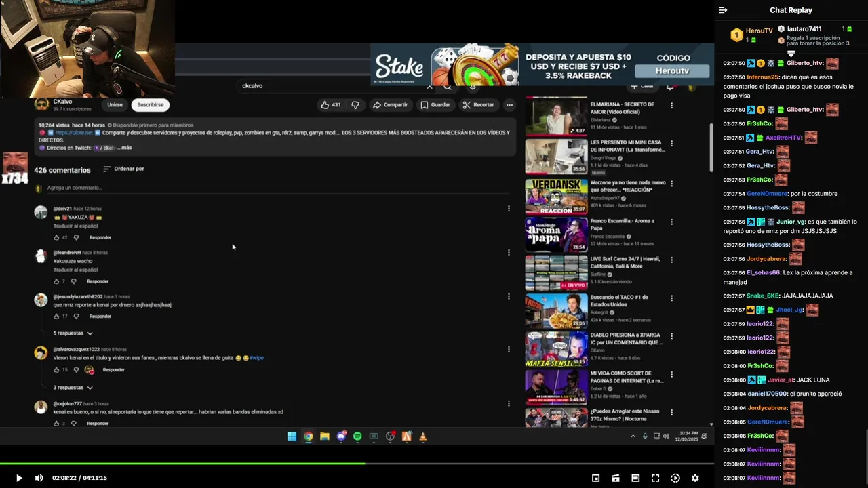Click the Recortar clip button
The height and width of the screenshot is (488, 868).
[x=478, y=105]
